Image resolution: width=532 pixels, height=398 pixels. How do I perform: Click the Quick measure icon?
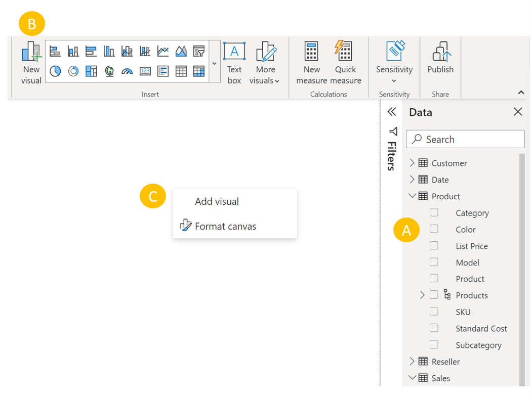tap(345, 62)
